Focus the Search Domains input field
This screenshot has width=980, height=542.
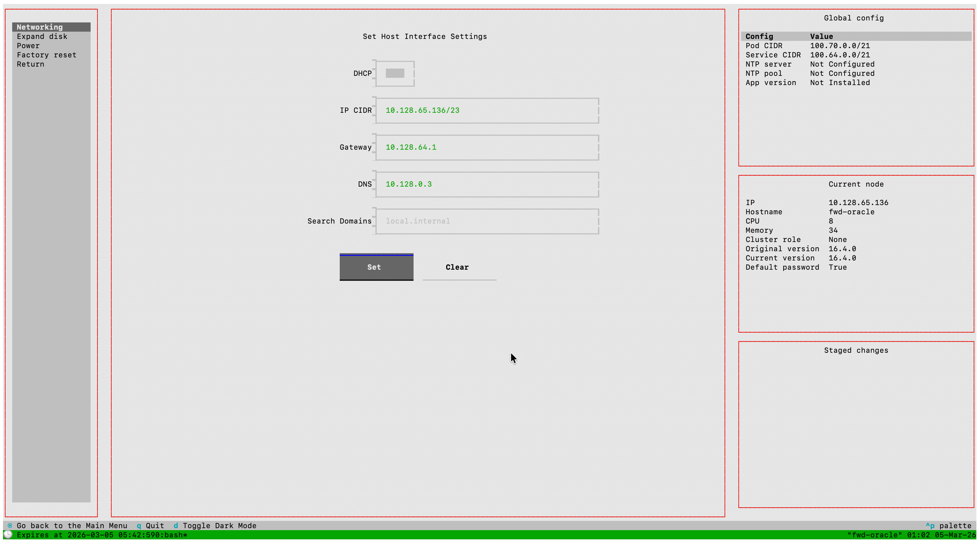click(x=487, y=221)
